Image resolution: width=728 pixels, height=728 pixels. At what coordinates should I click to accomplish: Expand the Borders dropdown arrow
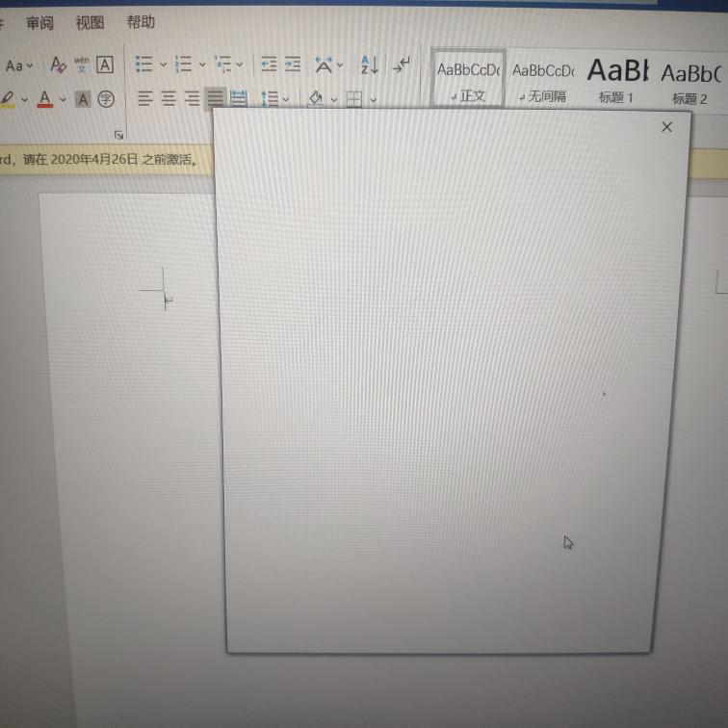tap(373, 100)
